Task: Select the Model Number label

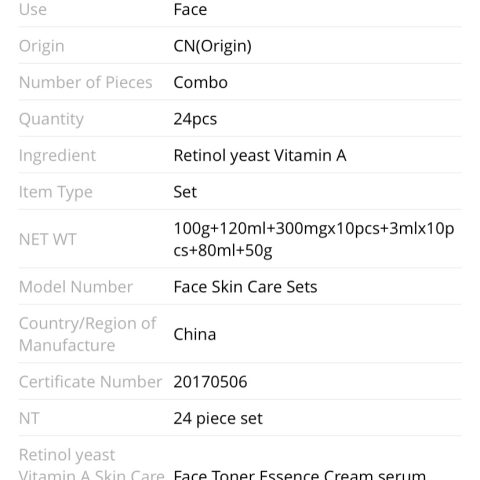Action: coord(76,287)
